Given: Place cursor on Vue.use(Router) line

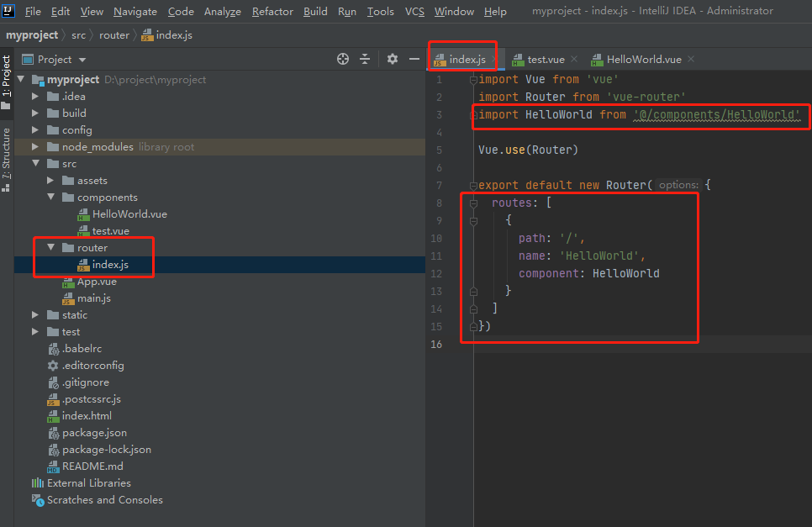Looking at the screenshot, I should 528,150.
